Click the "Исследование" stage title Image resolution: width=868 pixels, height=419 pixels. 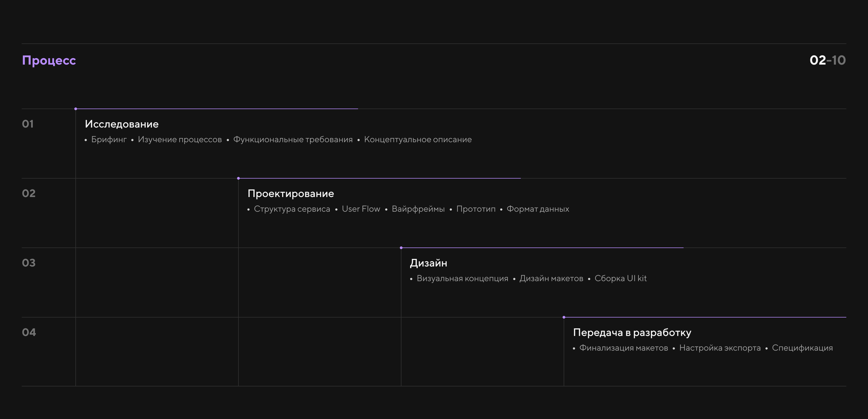click(122, 124)
